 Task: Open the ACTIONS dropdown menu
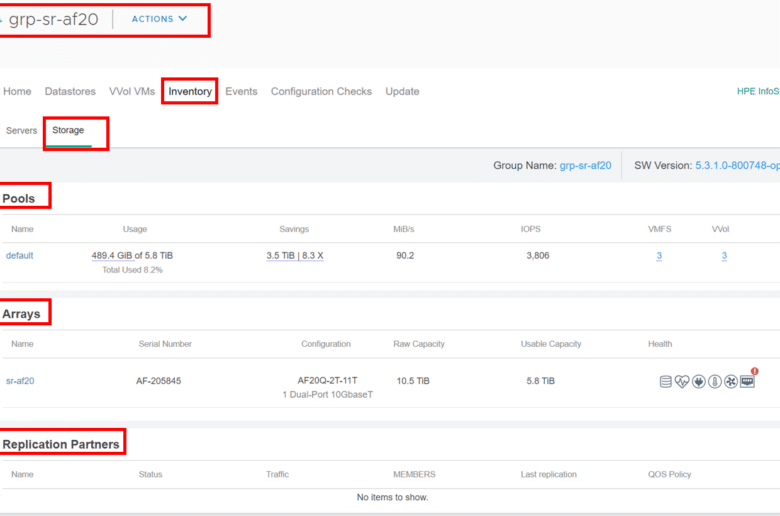[159, 19]
